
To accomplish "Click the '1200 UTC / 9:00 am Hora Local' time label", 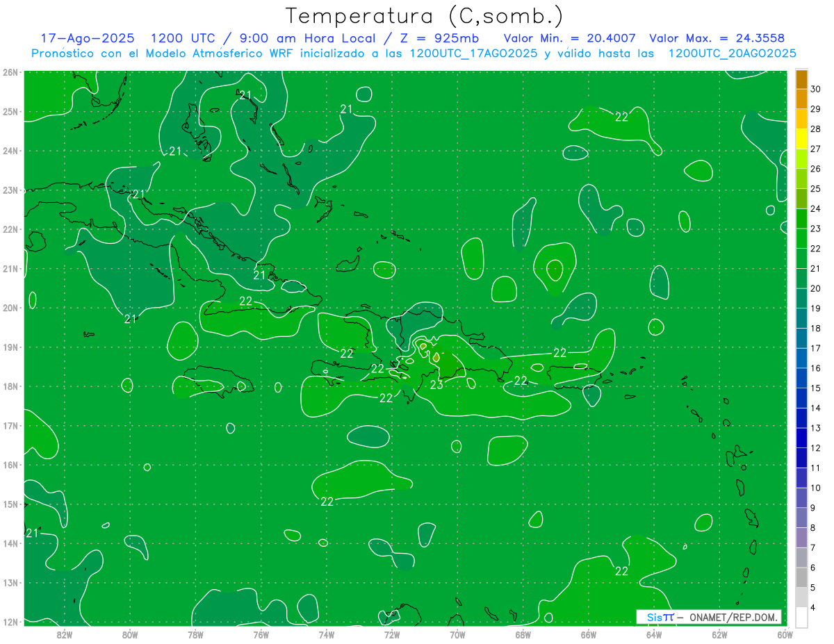I will (x=272, y=38).
